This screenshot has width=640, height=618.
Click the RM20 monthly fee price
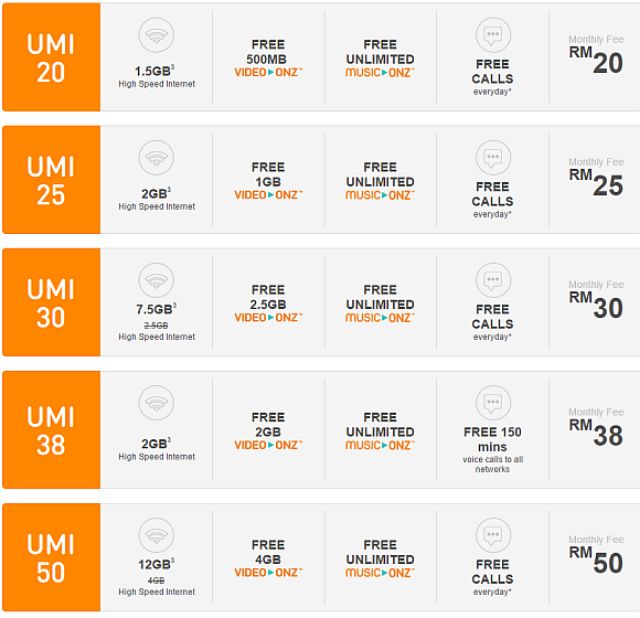pos(596,61)
